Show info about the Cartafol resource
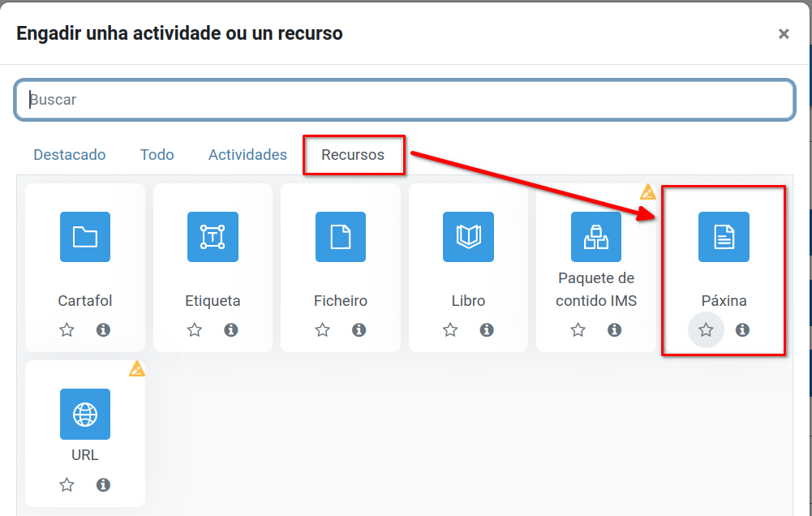The height and width of the screenshot is (516, 812). click(x=103, y=330)
